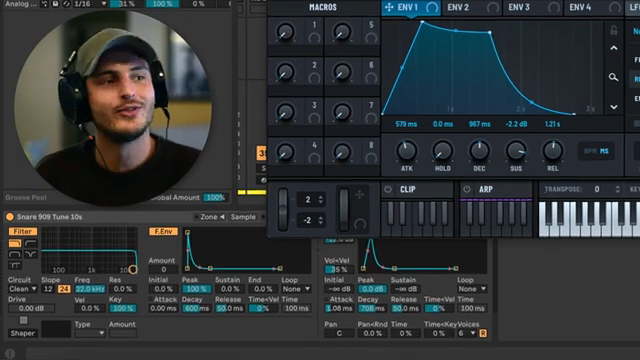
Task: Switch to ENV 4 tab
Action: pos(594,8)
